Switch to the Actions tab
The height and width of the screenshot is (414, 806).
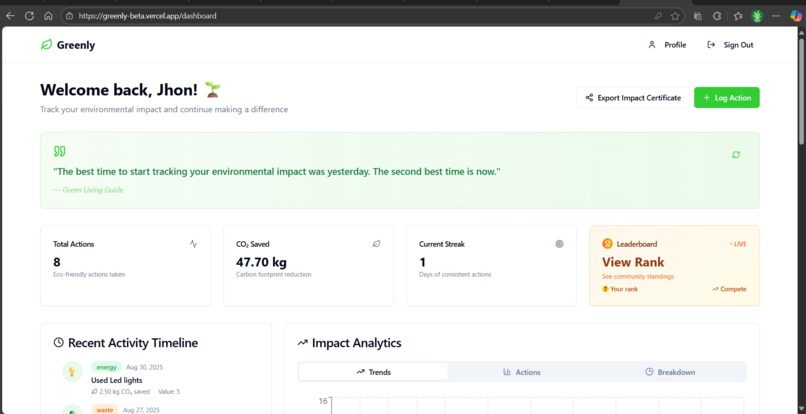point(522,372)
